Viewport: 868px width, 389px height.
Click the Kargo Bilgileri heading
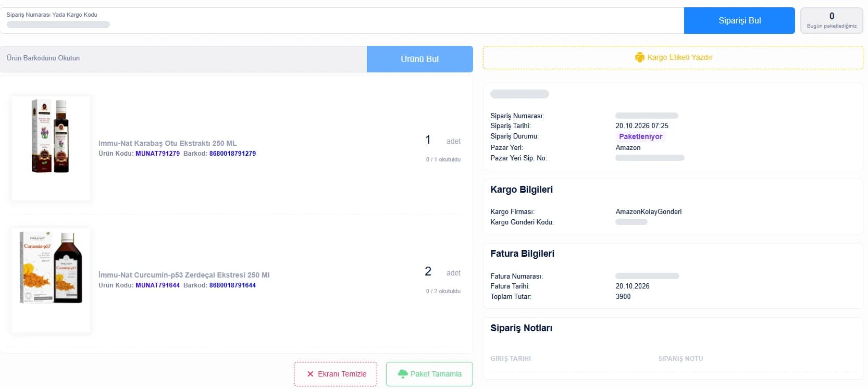coord(522,190)
